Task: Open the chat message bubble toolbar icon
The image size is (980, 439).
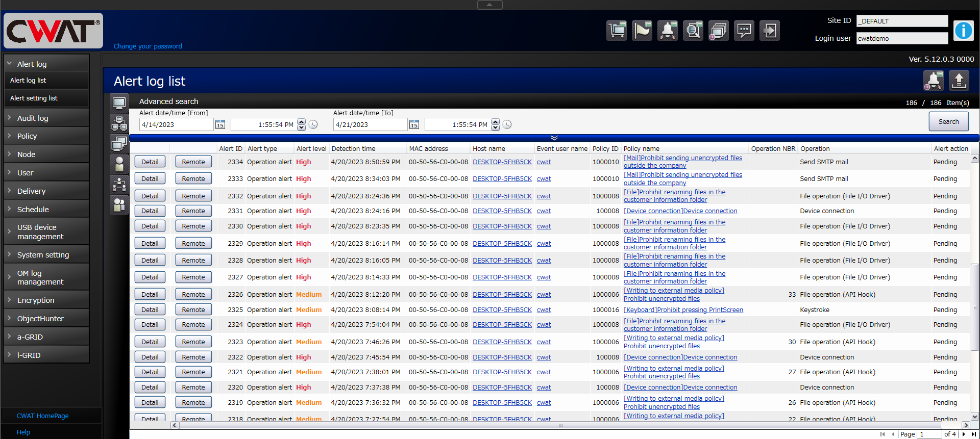Action: pos(744,31)
